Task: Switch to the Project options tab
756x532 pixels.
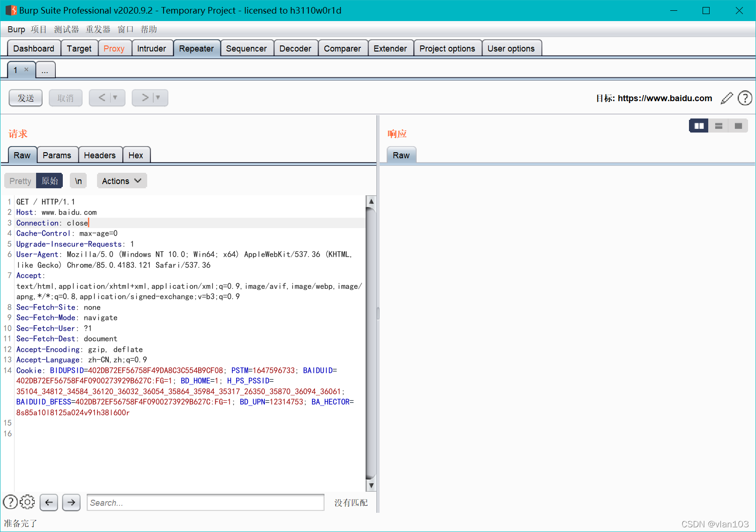Action: coord(447,48)
